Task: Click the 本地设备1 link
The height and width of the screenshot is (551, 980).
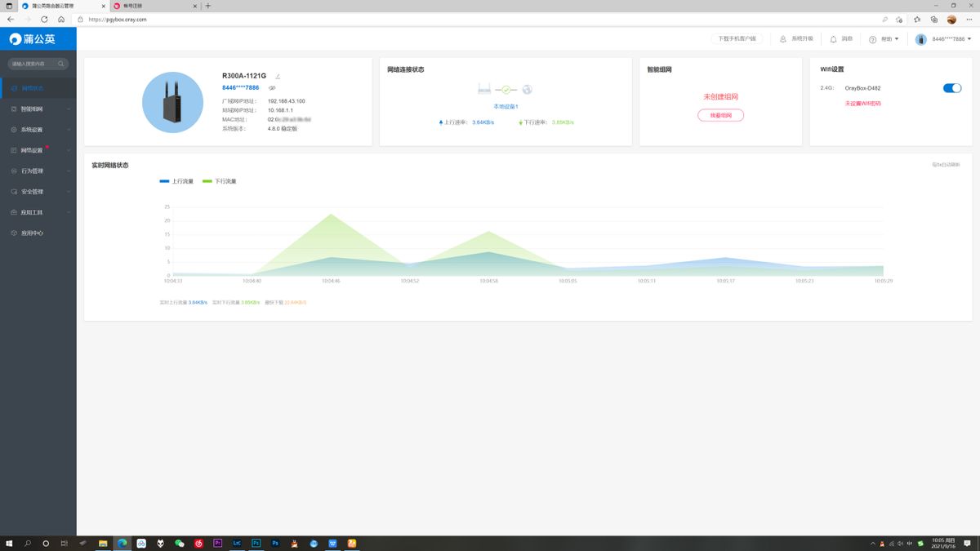Action: click(x=506, y=107)
